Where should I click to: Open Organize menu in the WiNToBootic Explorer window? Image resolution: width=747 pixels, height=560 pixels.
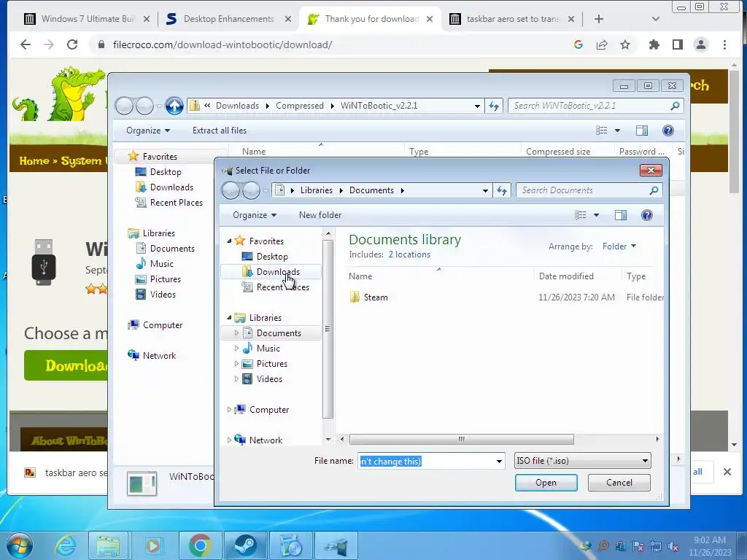pyautogui.click(x=147, y=131)
